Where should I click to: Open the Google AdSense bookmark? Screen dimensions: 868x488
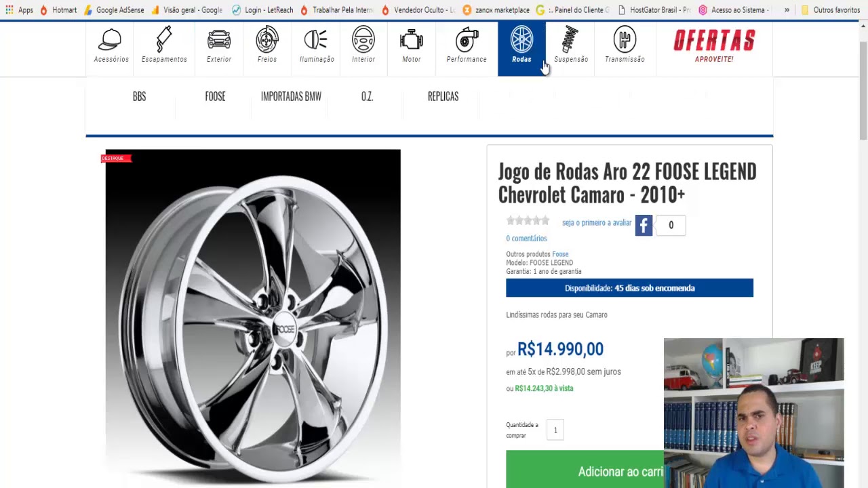coord(114,10)
